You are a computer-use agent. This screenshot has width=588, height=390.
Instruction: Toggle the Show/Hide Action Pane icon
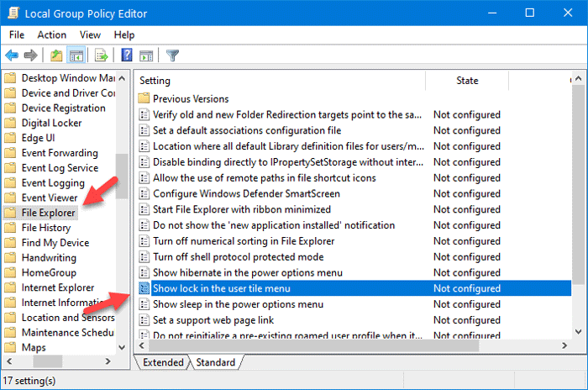[x=145, y=56]
